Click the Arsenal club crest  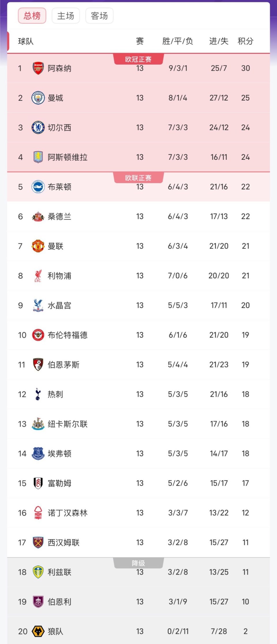coord(38,68)
